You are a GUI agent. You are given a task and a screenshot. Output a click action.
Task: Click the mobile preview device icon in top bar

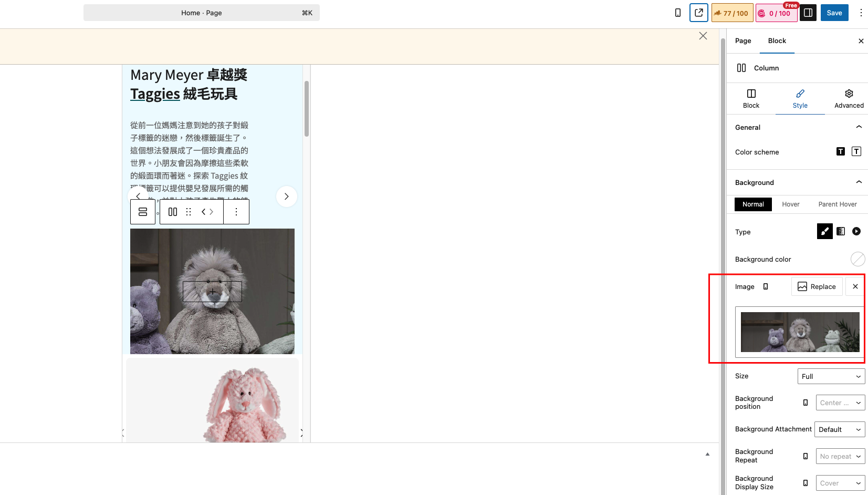[678, 13]
